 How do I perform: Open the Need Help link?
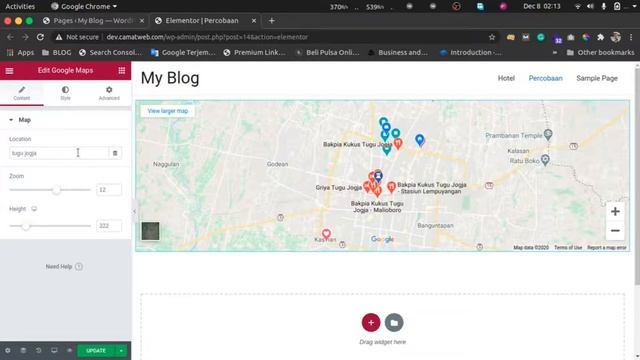click(x=64, y=267)
